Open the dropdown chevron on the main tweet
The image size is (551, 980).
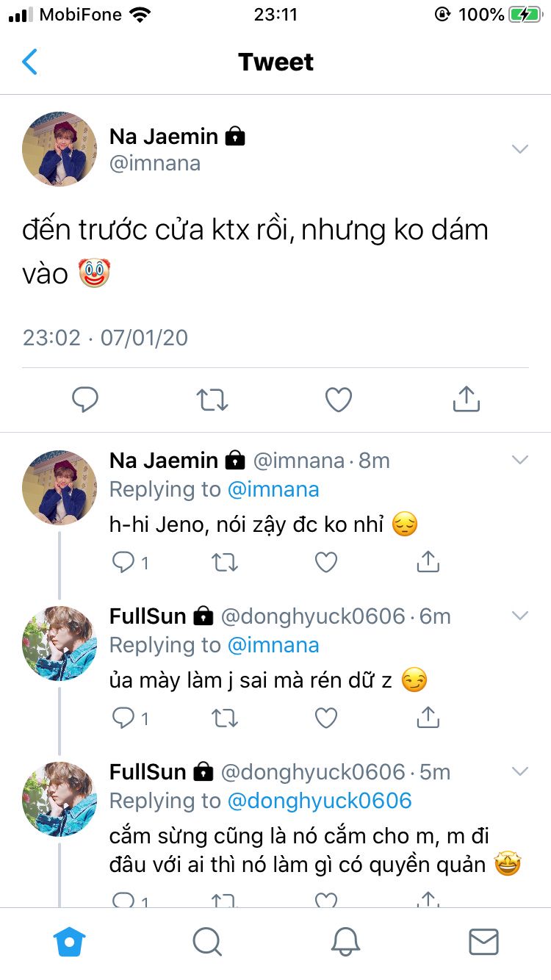click(520, 149)
